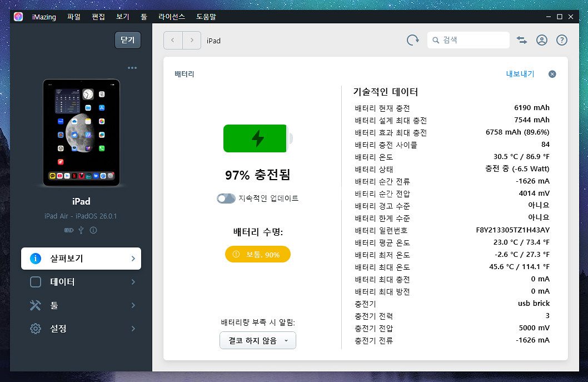Screen dimensions: 588x382
Task: Click the refresh icon in the toolbar
Action: click(412, 40)
